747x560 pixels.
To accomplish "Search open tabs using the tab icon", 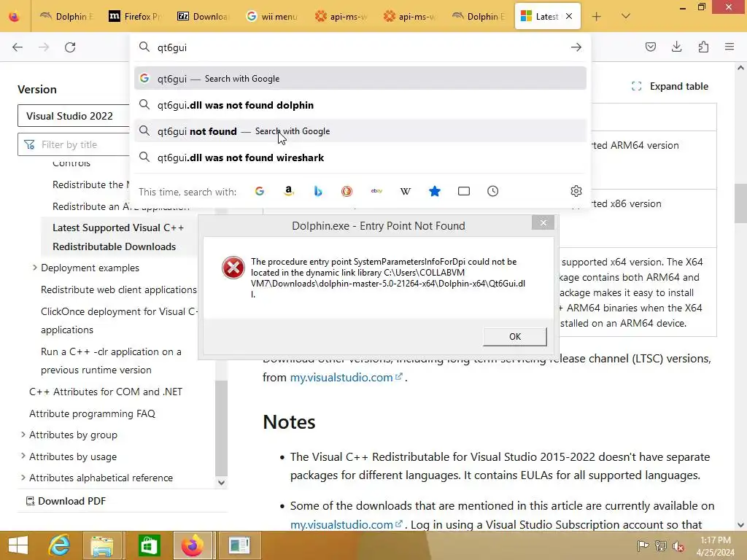I will coord(463,192).
